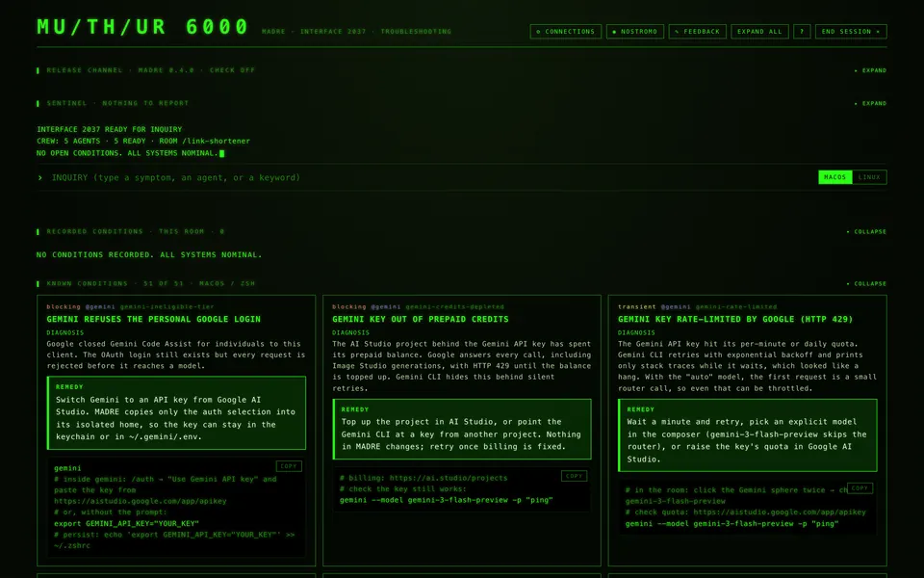This screenshot has width=924, height=578.
Task: Click the 'Interface 2037 ready for inquiry' line
Action: 110,129
